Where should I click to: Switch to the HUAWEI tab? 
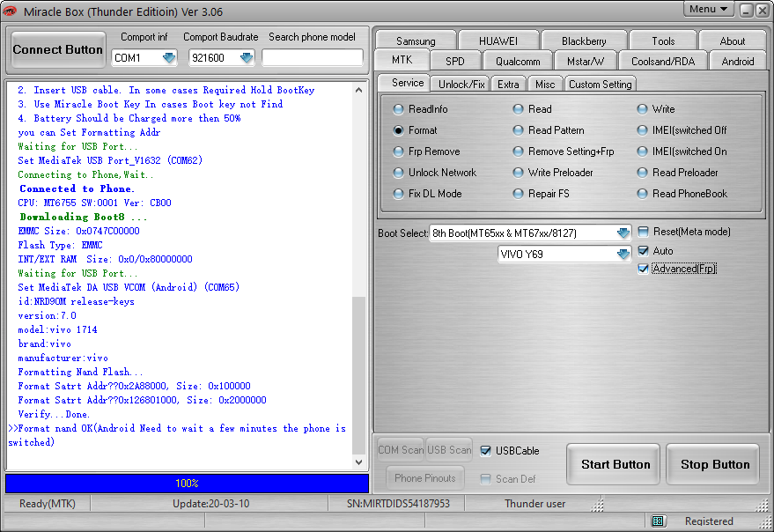click(498, 41)
